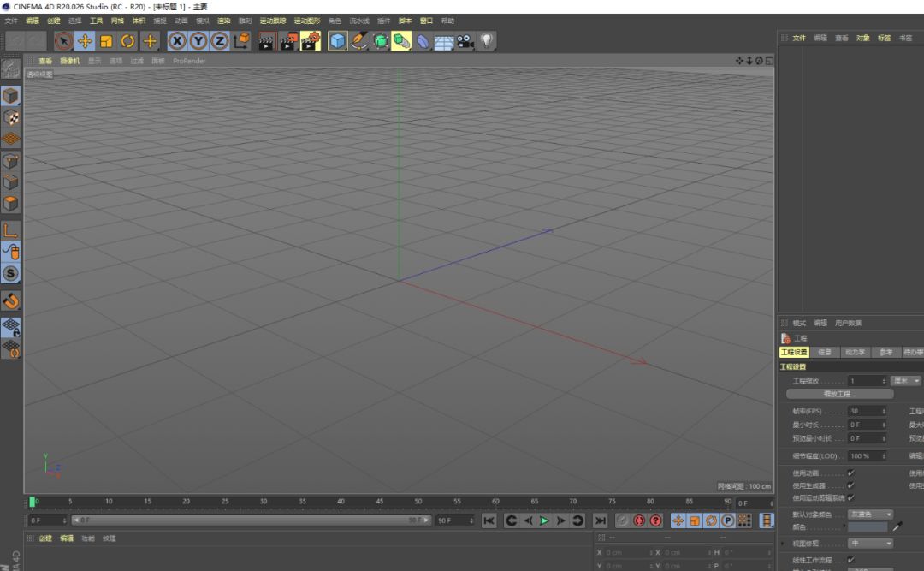Image resolution: width=924 pixels, height=571 pixels.
Task: Open the 渲染 menu in main menu bar
Action: pyautogui.click(x=223, y=21)
